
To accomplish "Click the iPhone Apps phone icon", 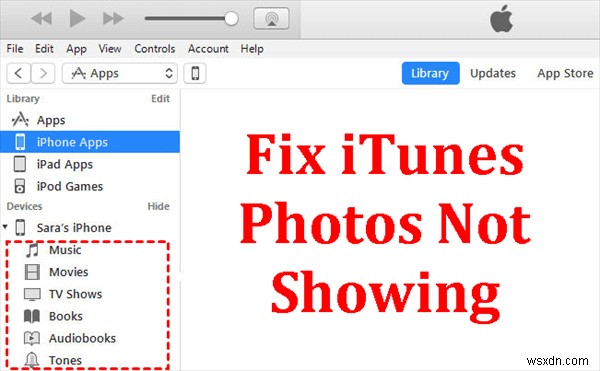I will click(20, 142).
